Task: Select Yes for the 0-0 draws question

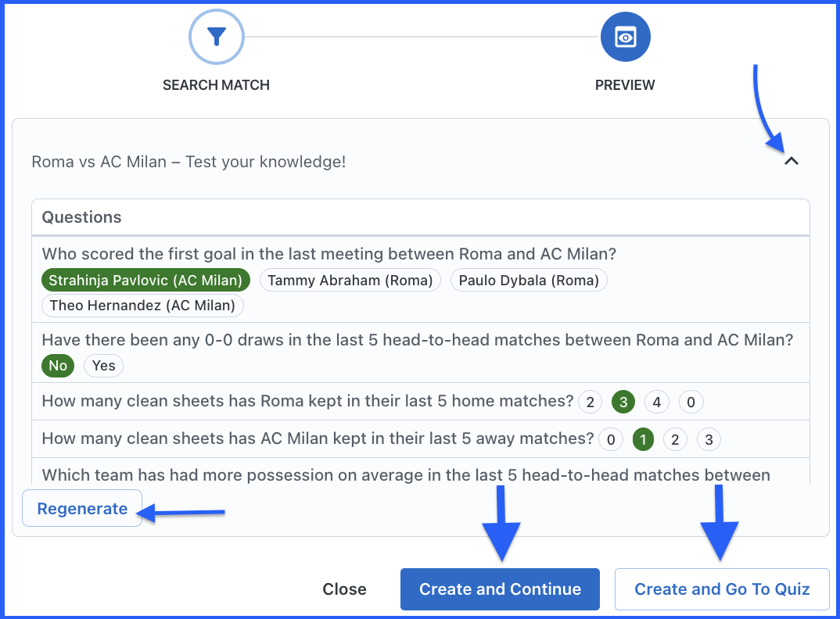Action: click(x=103, y=366)
